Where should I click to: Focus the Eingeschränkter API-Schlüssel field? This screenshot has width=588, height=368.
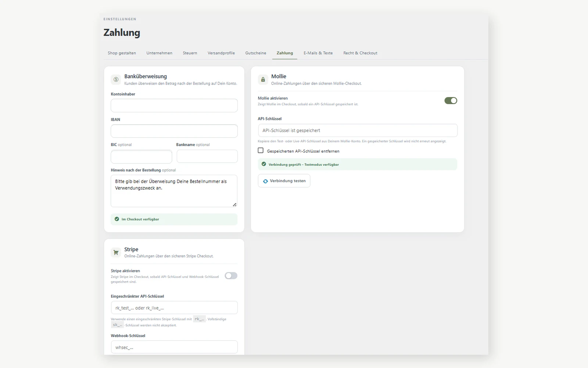coord(174,308)
